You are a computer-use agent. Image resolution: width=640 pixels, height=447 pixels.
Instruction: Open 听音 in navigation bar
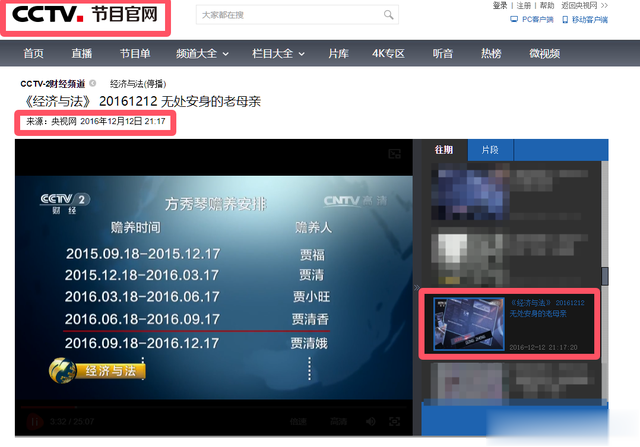[443, 53]
